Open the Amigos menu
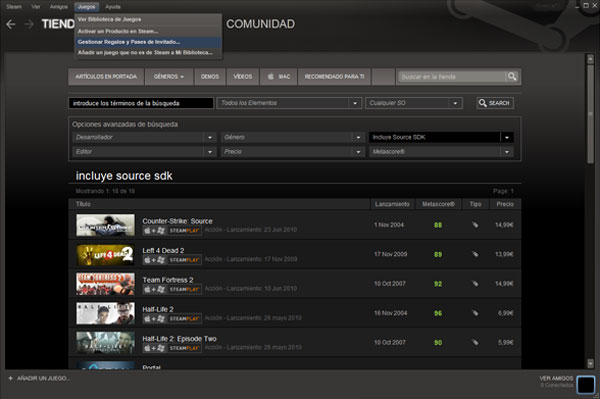Viewport: 600px width, 399px height. pos(59,7)
